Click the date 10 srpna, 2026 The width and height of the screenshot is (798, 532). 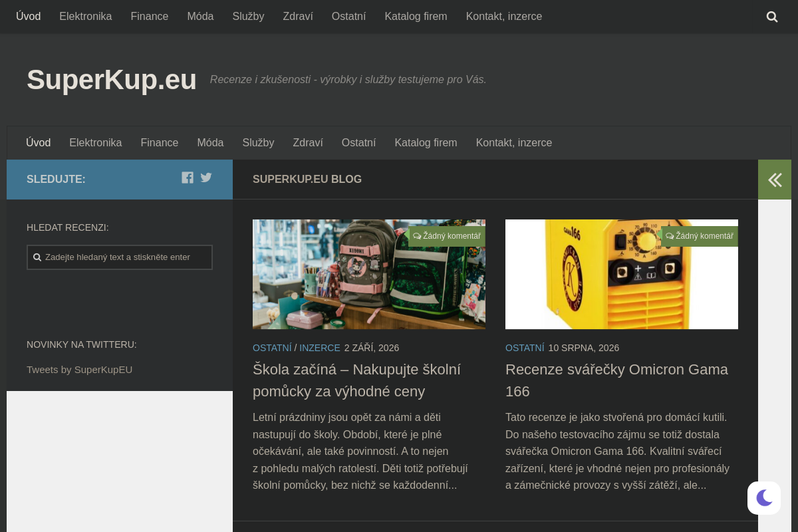[584, 348]
